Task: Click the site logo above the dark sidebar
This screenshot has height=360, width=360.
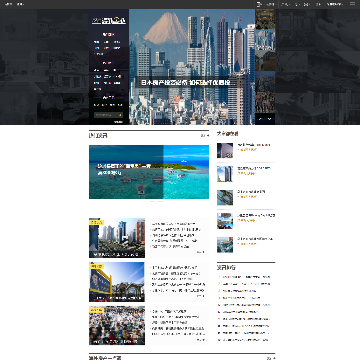Action: point(109,21)
